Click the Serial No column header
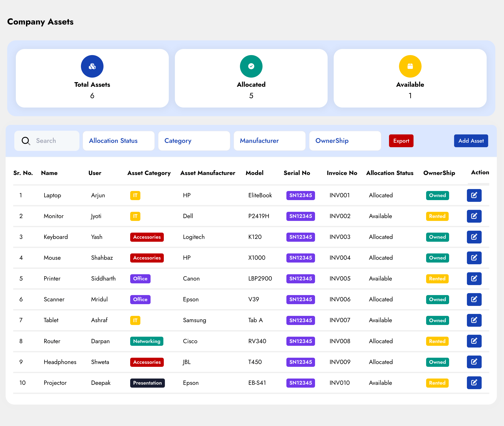The height and width of the screenshot is (426, 504). (297, 173)
